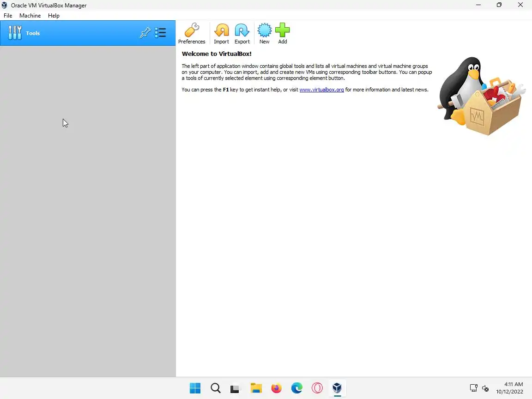This screenshot has width=532, height=399.
Task: Create a New virtual machine
Action: (x=264, y=33)
